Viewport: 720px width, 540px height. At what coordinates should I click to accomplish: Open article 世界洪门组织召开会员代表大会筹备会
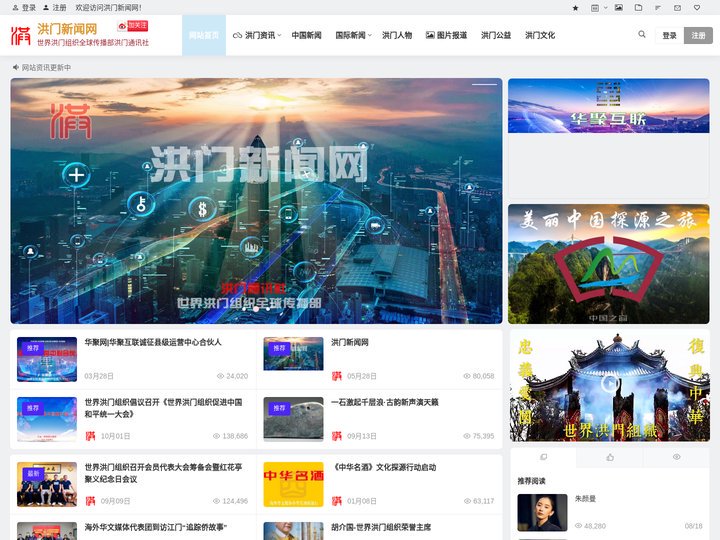tap(163, 473)
